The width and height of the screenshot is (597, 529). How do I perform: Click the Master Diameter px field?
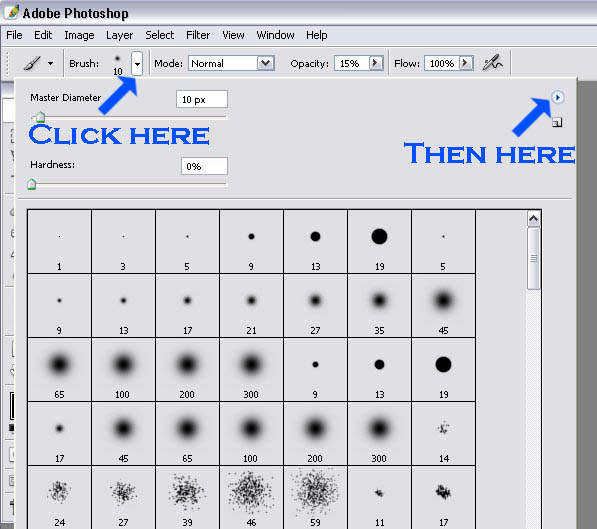[202, 99]
